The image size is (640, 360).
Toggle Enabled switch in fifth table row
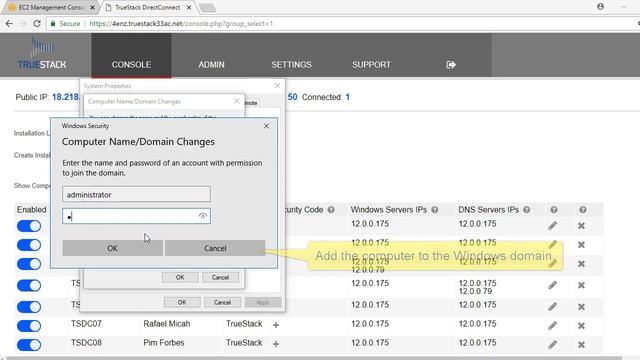[x=29, y=307]
